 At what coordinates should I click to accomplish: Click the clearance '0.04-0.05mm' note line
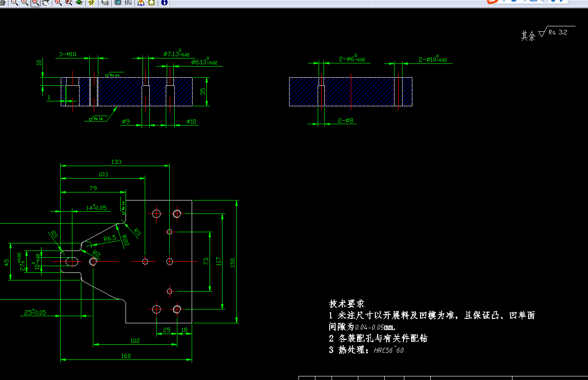(x=363, y=327)
